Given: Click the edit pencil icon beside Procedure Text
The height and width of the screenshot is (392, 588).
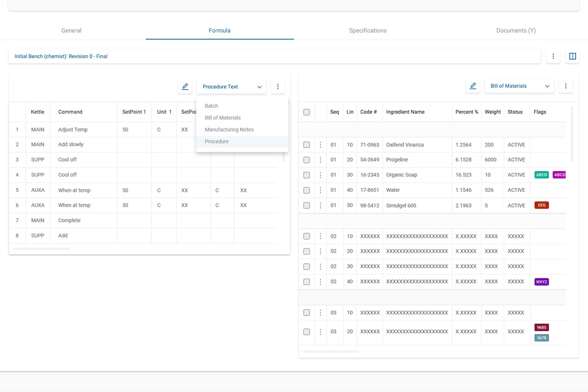Looking at the screenshot, I should pyautogui.click(x=185, y=87).
